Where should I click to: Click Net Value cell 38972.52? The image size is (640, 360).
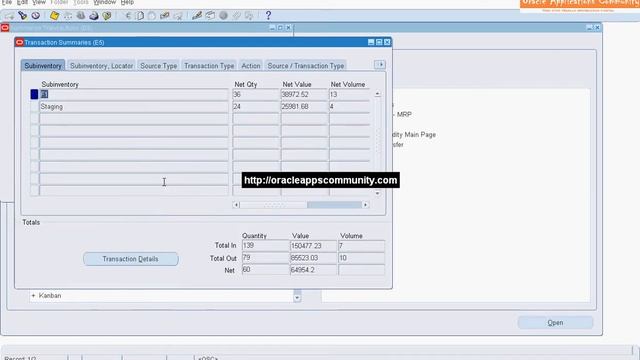pyautogui.click(x=304, y=94)
